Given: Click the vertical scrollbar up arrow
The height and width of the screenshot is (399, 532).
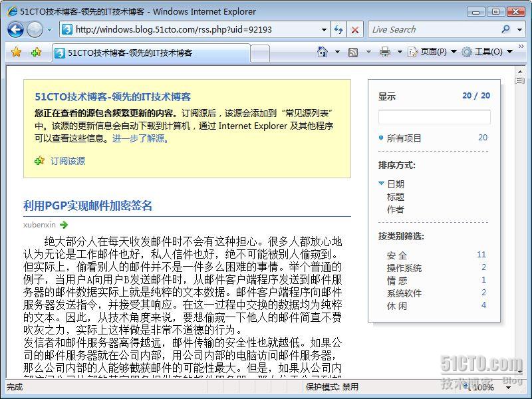Looking at the screenshot, I should pyautogui.click(x=520, y=72).
